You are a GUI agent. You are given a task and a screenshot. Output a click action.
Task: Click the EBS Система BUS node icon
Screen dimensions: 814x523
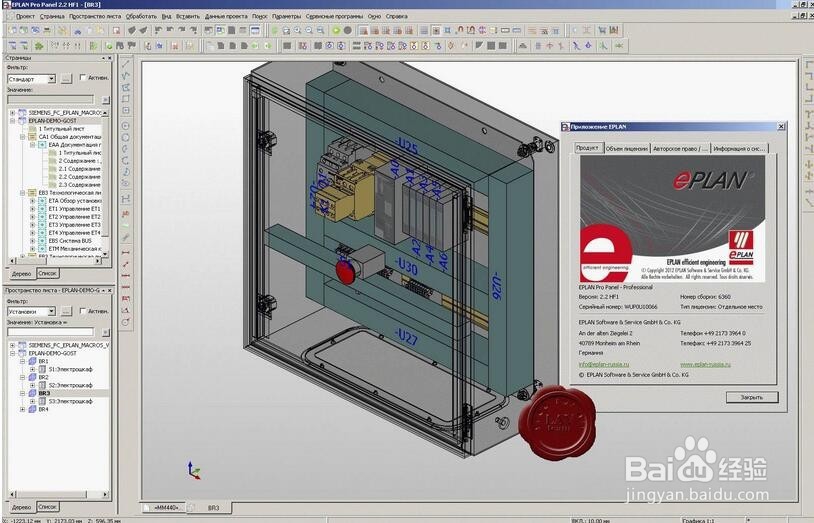42,241
